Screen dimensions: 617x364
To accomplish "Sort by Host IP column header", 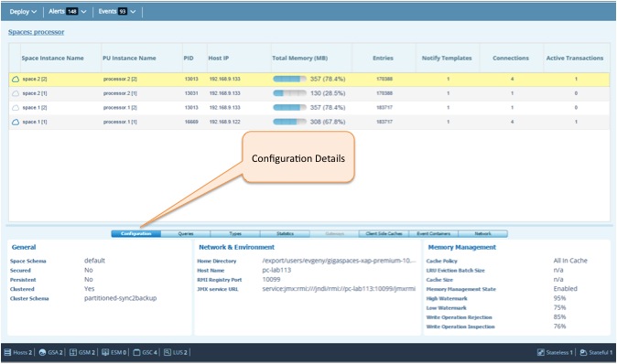I will point(219,59).
